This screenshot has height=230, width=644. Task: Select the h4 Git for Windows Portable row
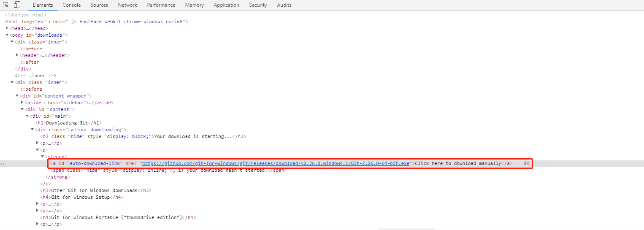click(x=118, y=217)
